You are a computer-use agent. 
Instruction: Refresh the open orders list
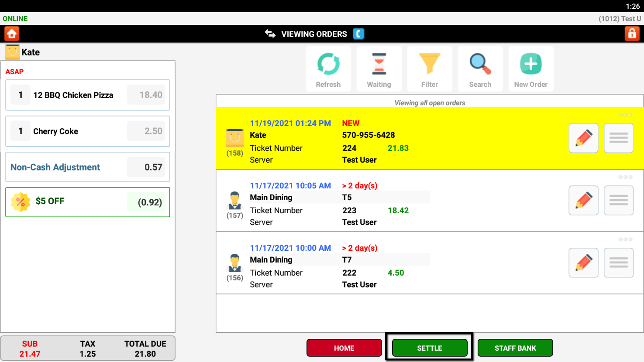328,69
